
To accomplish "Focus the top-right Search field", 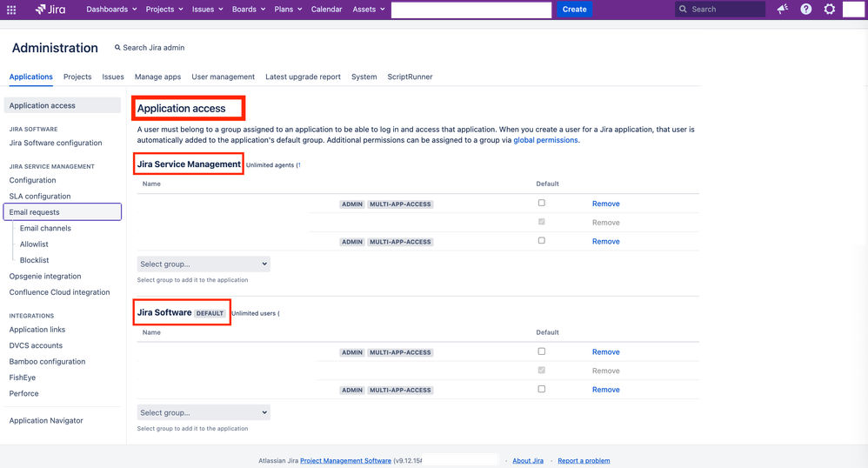I will pyautogui.click(x=719, y=10).
